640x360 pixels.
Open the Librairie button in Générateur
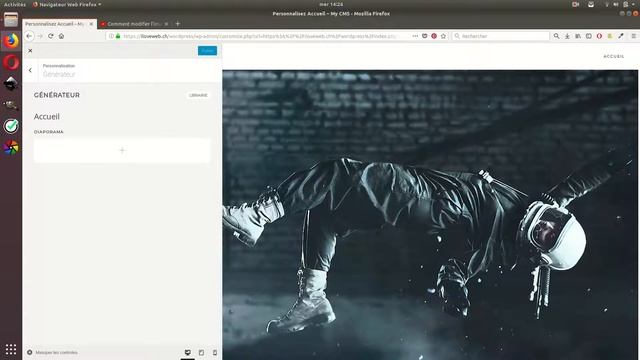[x=198, y=95]
